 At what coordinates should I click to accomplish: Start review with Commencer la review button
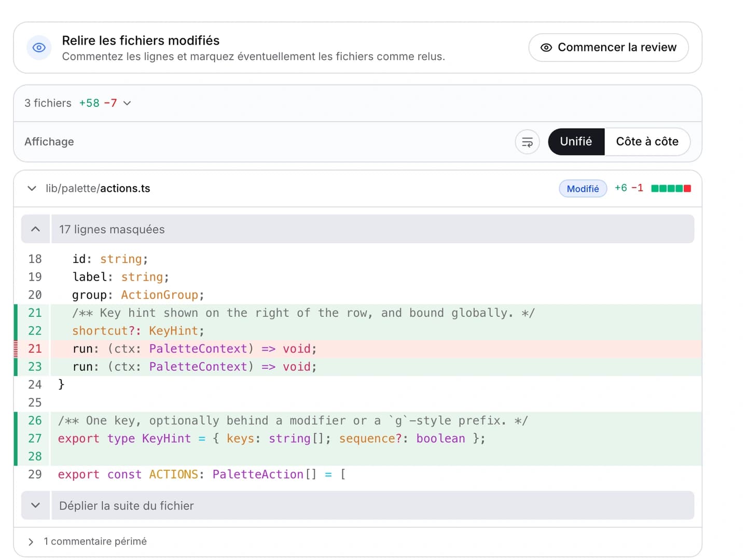pos(608,48)
